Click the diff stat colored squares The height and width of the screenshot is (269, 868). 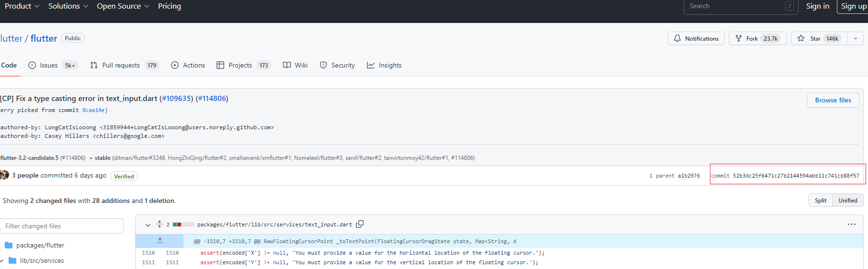[183, 224]
